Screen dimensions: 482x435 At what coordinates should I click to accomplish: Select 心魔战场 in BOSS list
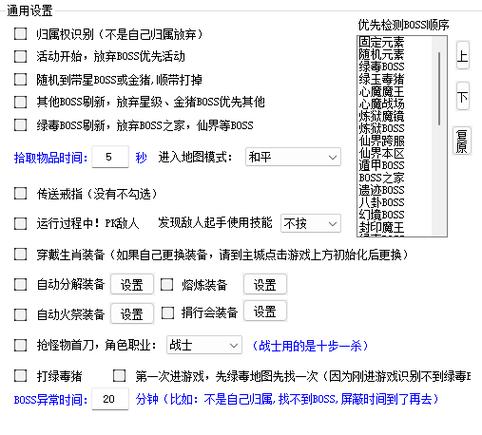pyautogui.click(x=381, y=104)
